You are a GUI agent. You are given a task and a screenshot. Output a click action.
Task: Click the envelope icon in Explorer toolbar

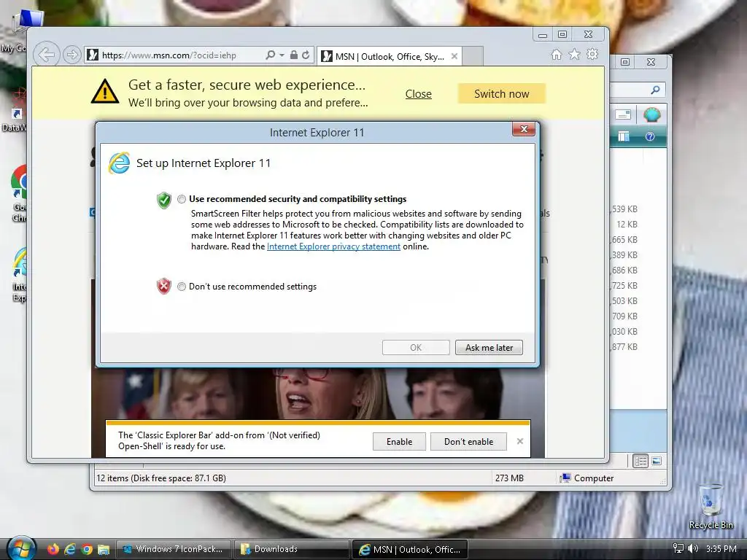tap(623, 114)
